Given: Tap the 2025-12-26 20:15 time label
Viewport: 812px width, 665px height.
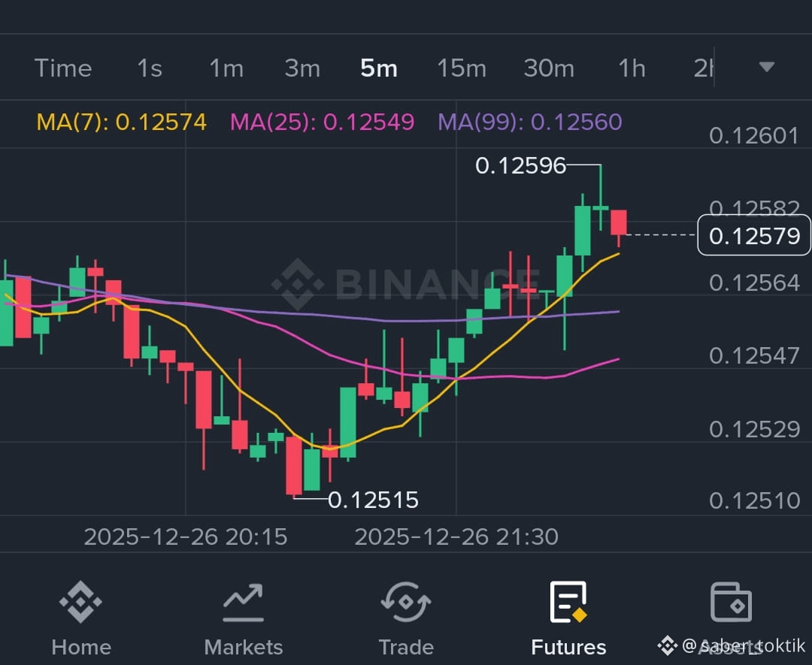Looking at the screenshot, I should pos(186,537).
